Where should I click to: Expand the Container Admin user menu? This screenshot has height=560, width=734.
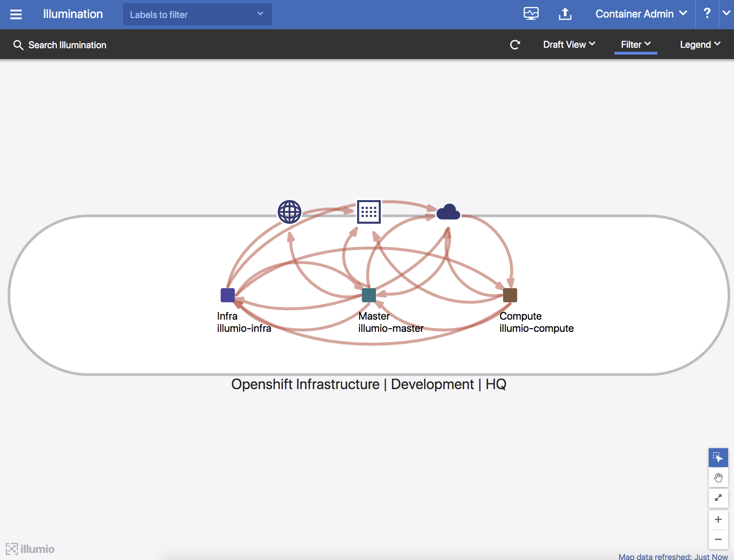click(x=641, y=14)
